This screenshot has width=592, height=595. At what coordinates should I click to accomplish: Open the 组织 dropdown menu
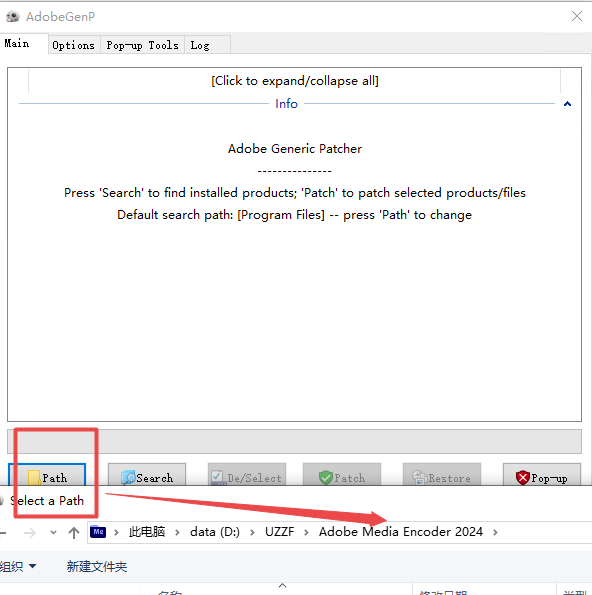[18, 567]
